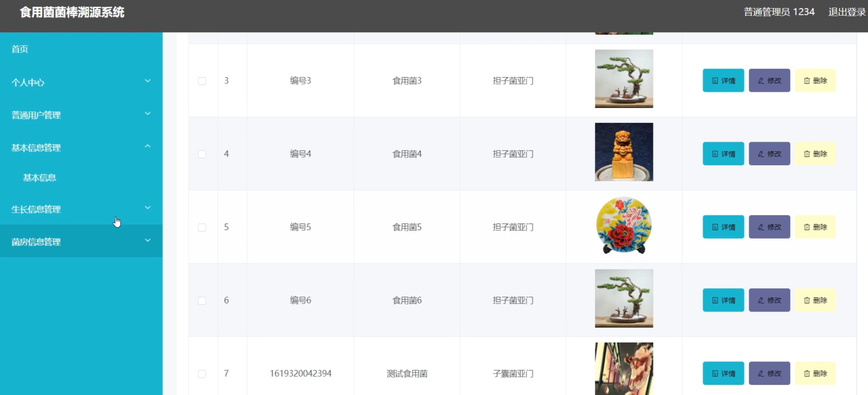Delete the 编号3 record
This screenshot has width=868, height=395.
815,80
